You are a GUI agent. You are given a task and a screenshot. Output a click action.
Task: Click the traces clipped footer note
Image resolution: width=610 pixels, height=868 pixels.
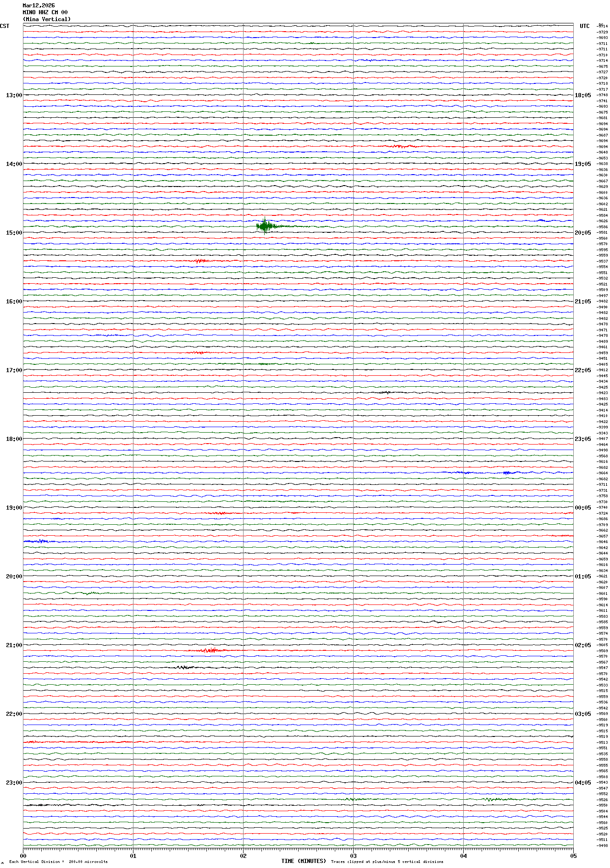[x=387, y=862]
